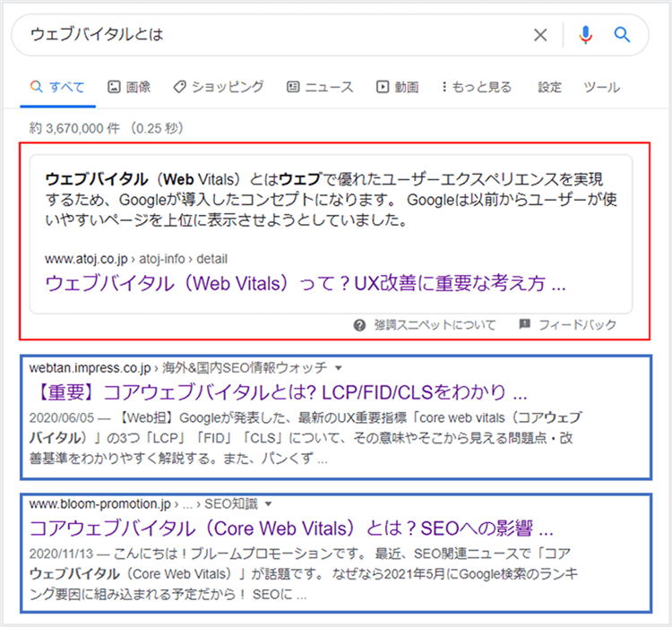The image size is (672, 627).
Task: Expand the dropdown arrow next to webtan.impress.co.jp
Action: coord(338,368)
